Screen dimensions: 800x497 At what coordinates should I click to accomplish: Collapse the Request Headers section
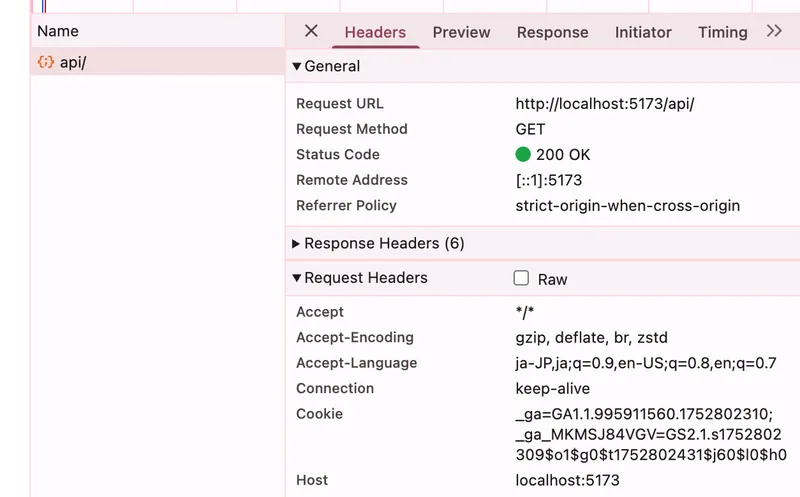coord(297,278)
